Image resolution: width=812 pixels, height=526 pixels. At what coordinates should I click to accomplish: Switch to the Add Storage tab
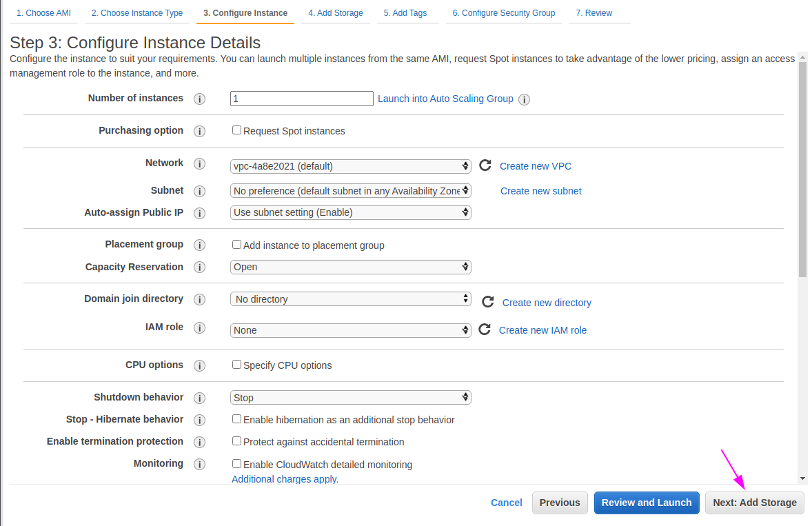point(336,13)
